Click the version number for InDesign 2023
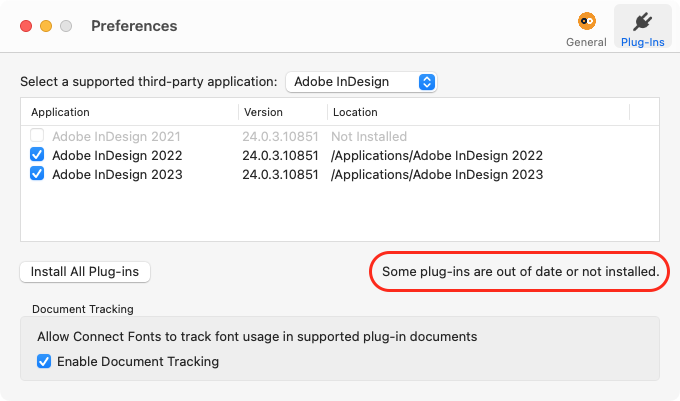Viewport: 680px width, 401px height. [x=280, y=174]
